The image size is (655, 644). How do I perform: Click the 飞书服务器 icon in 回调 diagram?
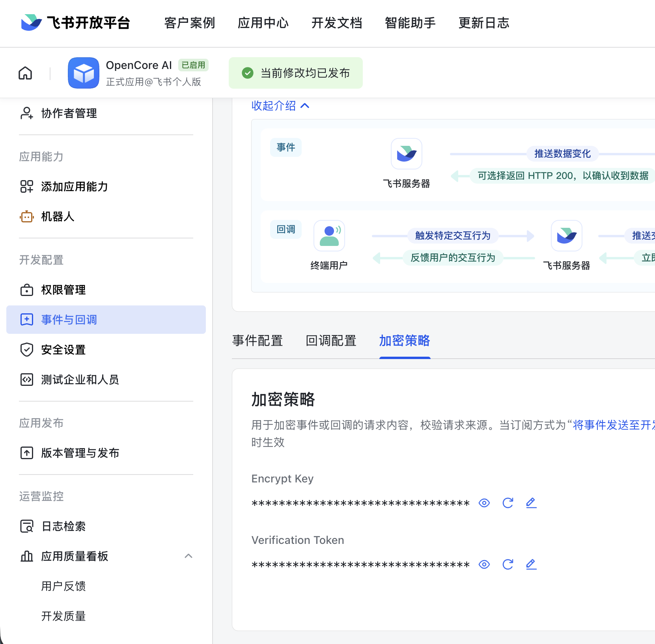(x=567, y=236)
